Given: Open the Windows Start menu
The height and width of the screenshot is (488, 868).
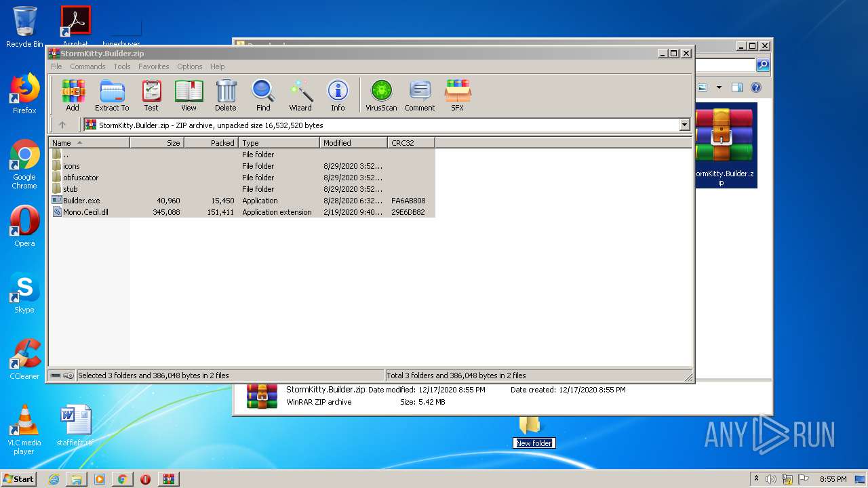Looking at the screenshot, I should click(19, 479).
